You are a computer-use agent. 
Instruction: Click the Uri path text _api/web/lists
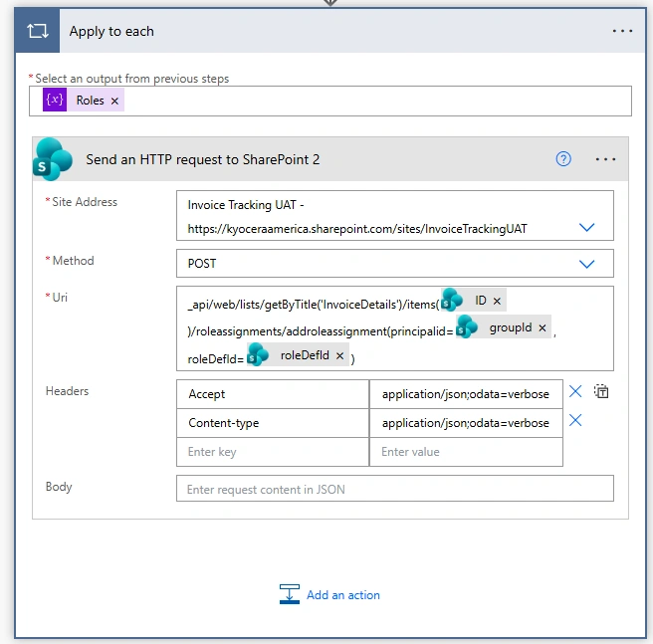314,305
